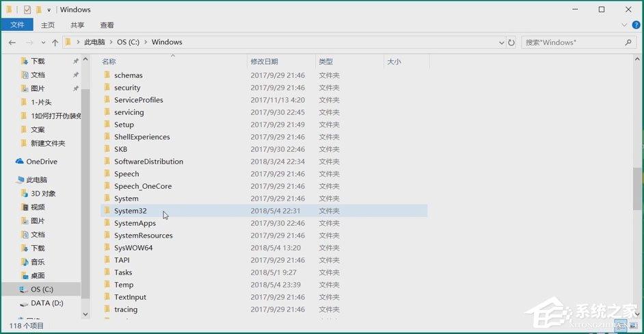The height and width of the screenshot is (334, 644).
Task: Select the servicing folder icon
Action: [x=107, y=112]
